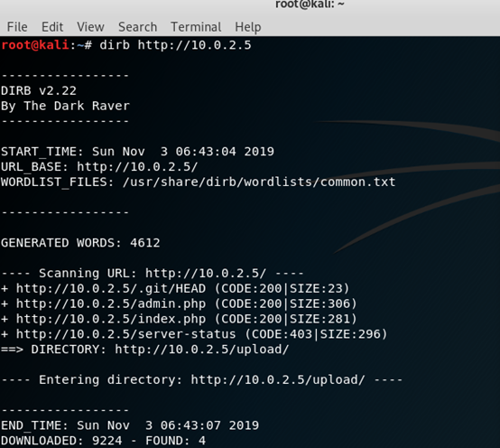
Task: Click the By The Dark Raver line
Action: (x=65, y=106)
